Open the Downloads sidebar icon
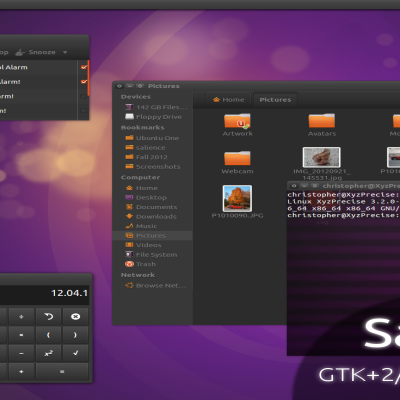The height and width of the screenshot is (400, 400). [x=129, y=216]
